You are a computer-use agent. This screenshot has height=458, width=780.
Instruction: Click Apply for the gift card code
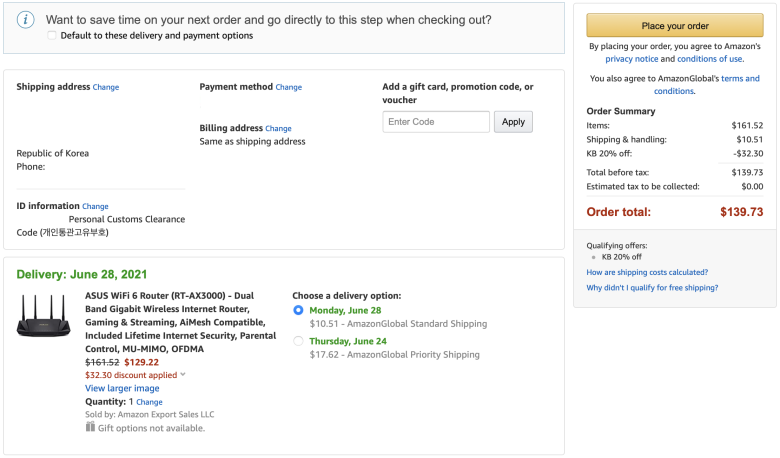click(x=513, y=122)
